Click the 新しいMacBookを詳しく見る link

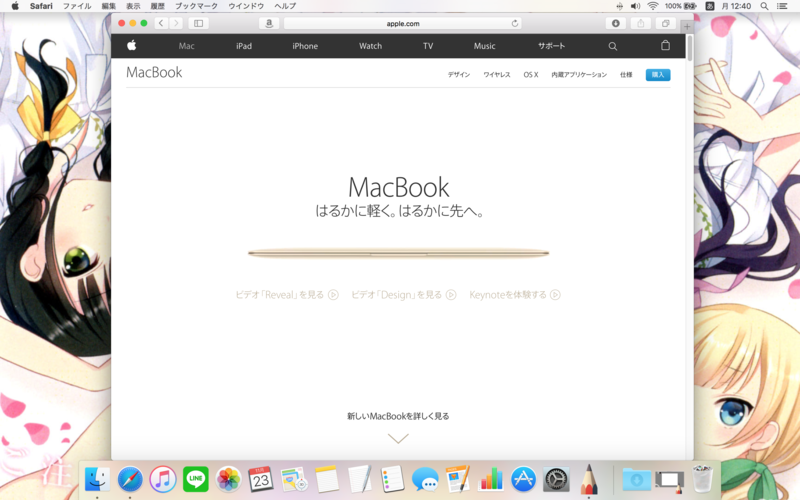click(398, 416)
